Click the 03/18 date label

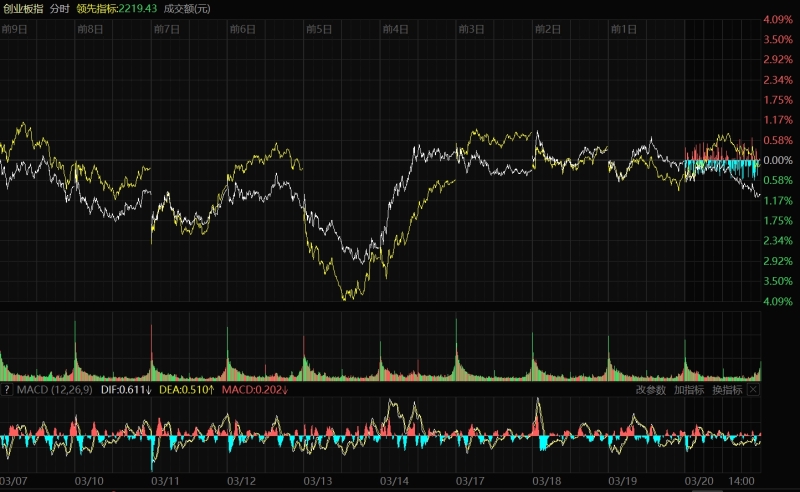pos(546,481)
